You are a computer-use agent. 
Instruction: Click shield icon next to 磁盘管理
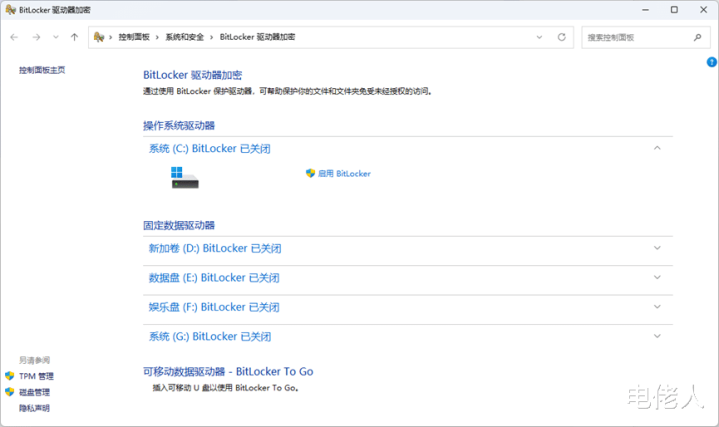click(10, 392)
